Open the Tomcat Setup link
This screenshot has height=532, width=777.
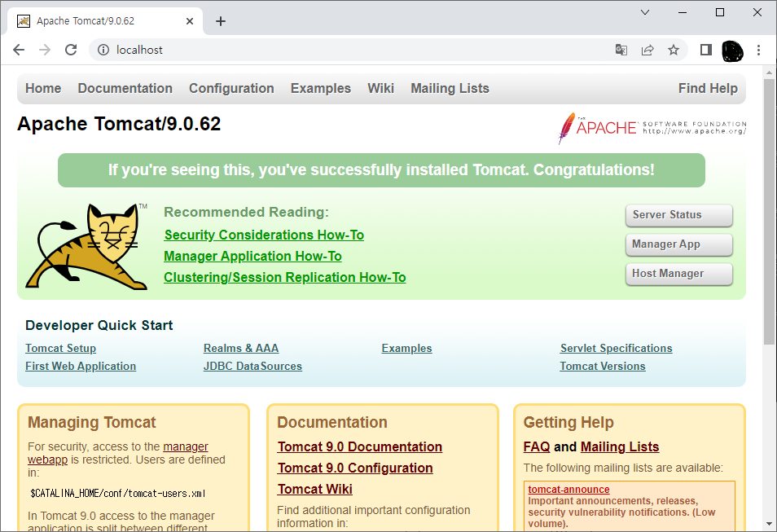(x=61, y=349)
